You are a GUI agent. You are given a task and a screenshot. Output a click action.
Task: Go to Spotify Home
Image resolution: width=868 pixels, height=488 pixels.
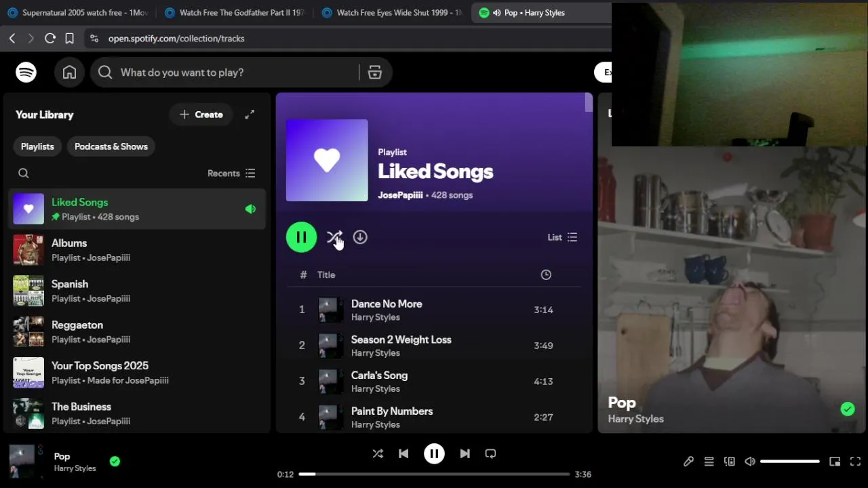pos(69,73)
